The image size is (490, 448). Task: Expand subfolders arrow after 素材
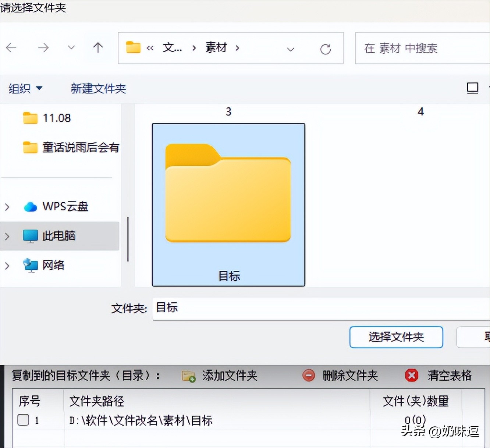click(238, 48)
